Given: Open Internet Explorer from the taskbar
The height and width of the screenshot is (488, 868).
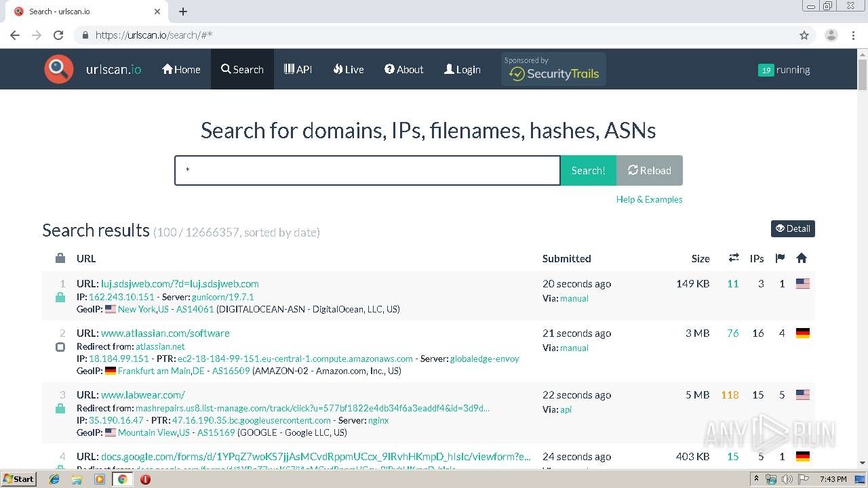Looking at the screenshot, I should pyautogui.click(x=54, y=479).
